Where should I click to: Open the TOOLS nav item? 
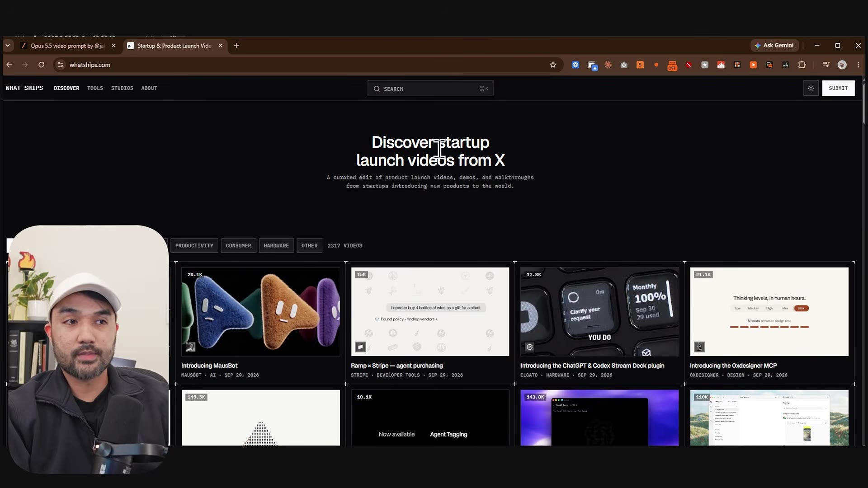[95, 88]
